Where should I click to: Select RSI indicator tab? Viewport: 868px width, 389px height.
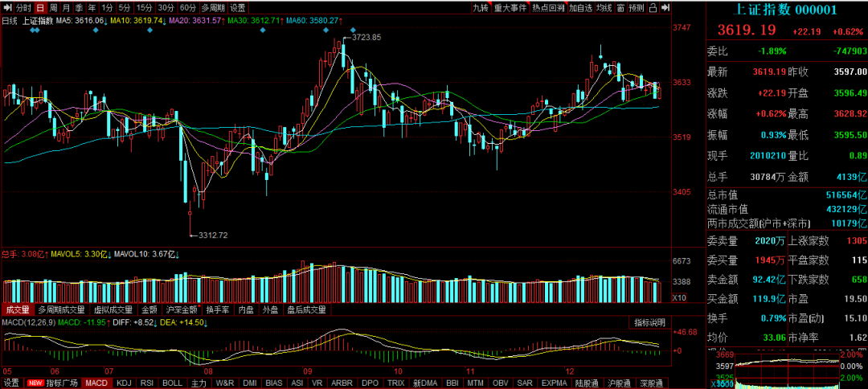point(147,383)
